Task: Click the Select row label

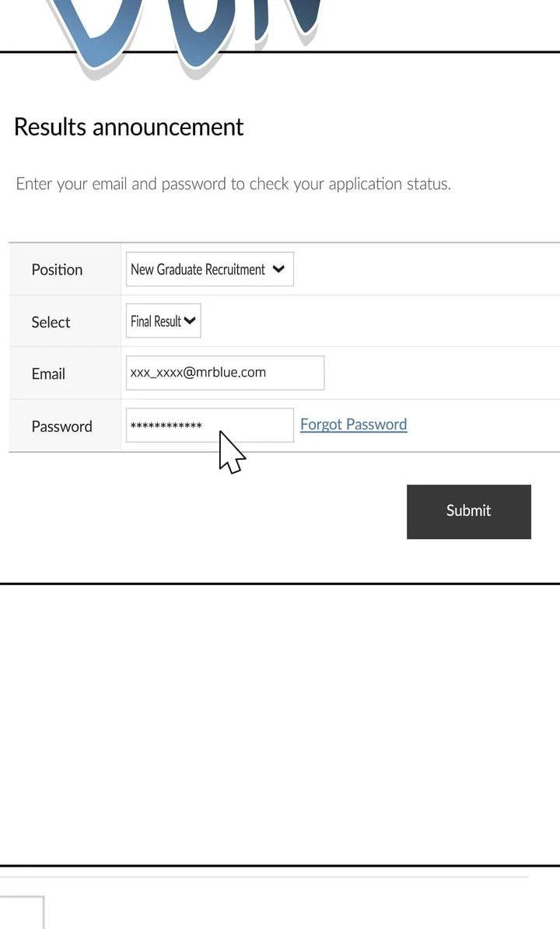Action: [x=51, y=322]
